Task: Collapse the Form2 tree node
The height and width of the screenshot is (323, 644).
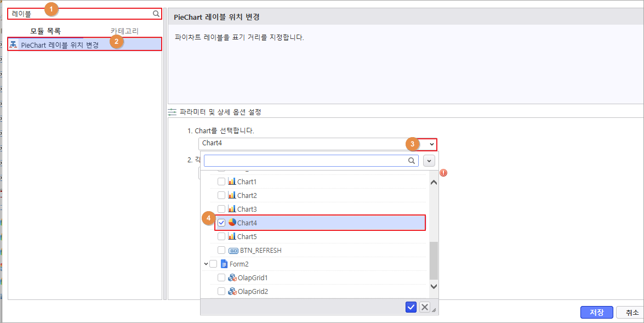Action: pyautogui.click(x=206, y=264)
